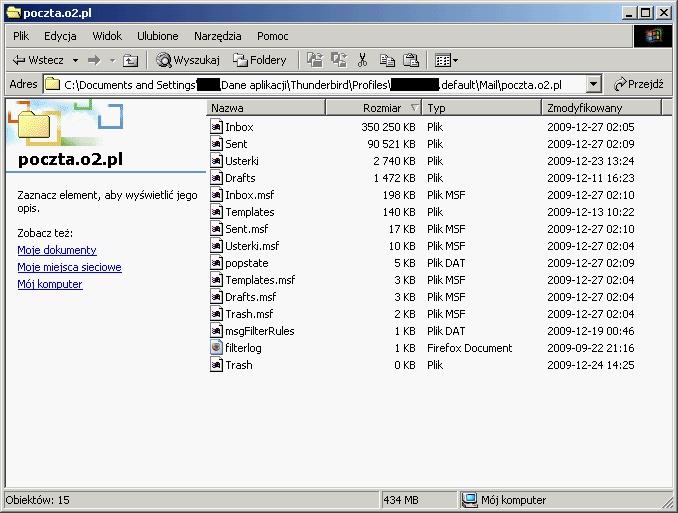Open the forward history dropdown arrow

[x=112, y=60]
